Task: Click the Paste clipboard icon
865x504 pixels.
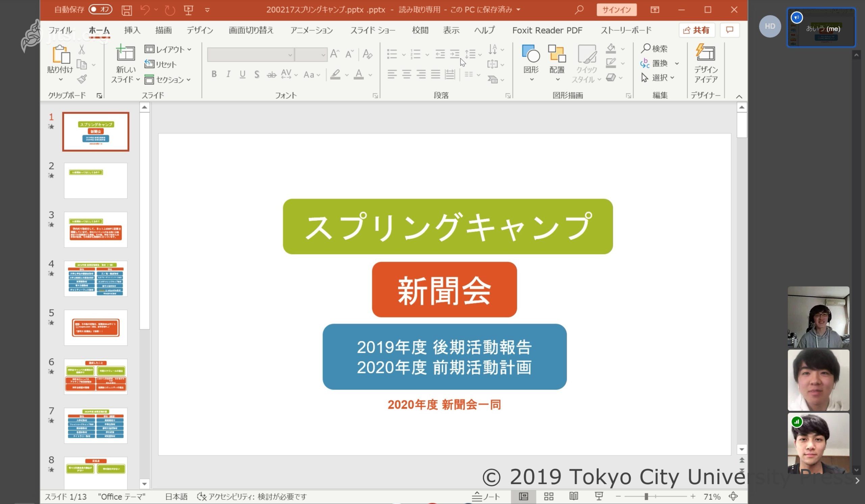Action: (x=61, y=54)
